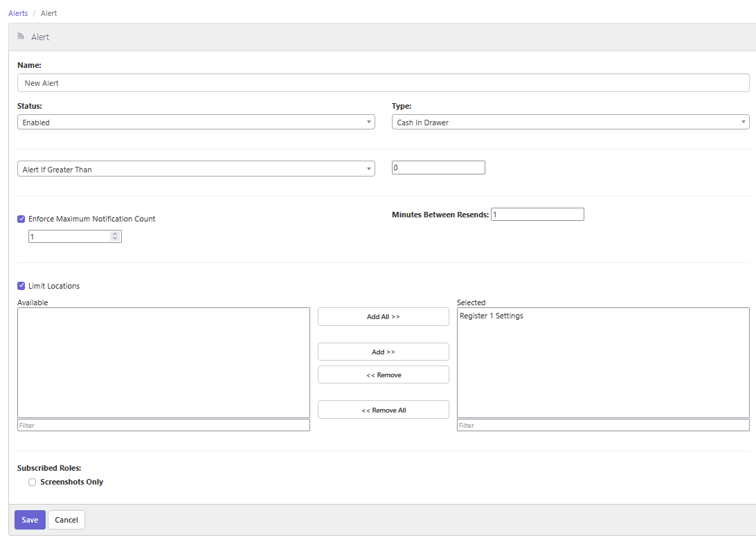Click inside the Available locations list box
The width and height of the screenshot is (756, 542).
pos(163,363)
